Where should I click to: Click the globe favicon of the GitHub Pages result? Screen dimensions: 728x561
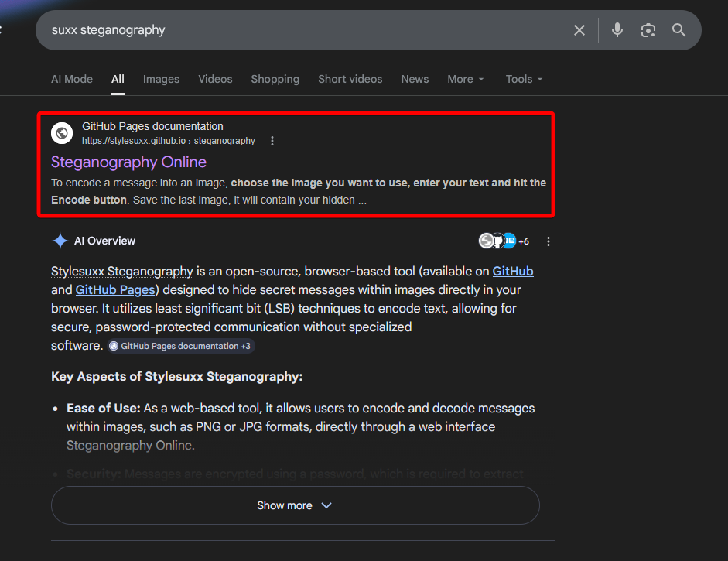[x=62, y=133]
